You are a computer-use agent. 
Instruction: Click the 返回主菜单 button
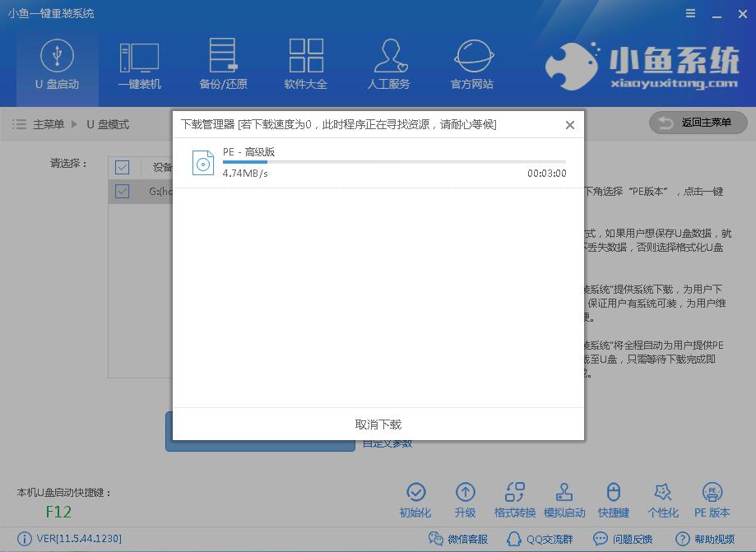[698, 122]
